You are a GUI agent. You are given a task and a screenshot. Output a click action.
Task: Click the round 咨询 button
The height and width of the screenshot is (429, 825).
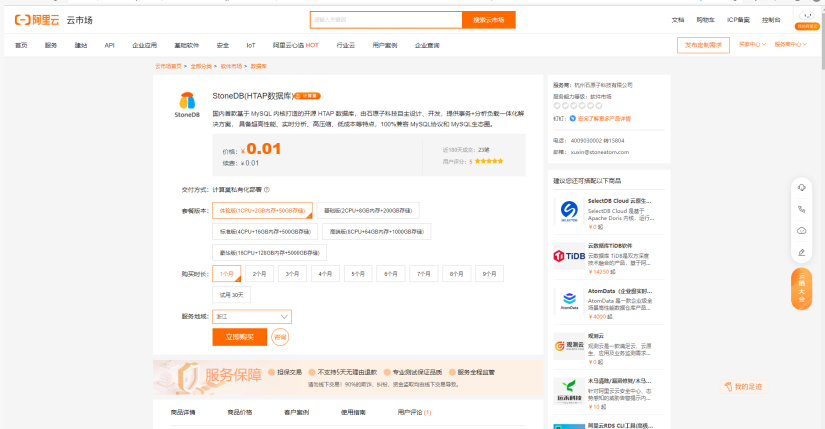280,337
